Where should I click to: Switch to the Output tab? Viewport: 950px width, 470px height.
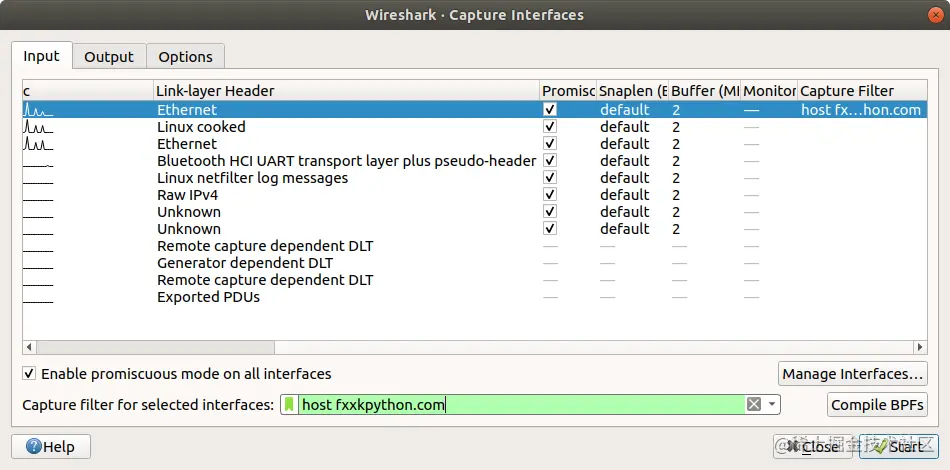pos(109,56)
